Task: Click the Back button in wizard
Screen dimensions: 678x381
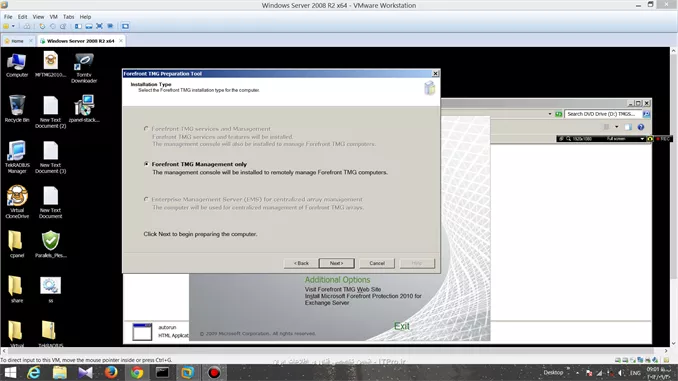Action: tap(301, 263)
